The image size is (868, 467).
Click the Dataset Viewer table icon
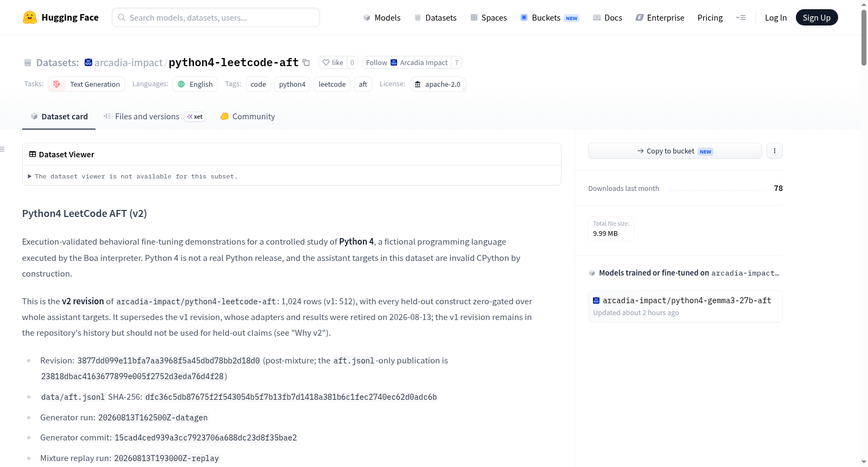33,155
